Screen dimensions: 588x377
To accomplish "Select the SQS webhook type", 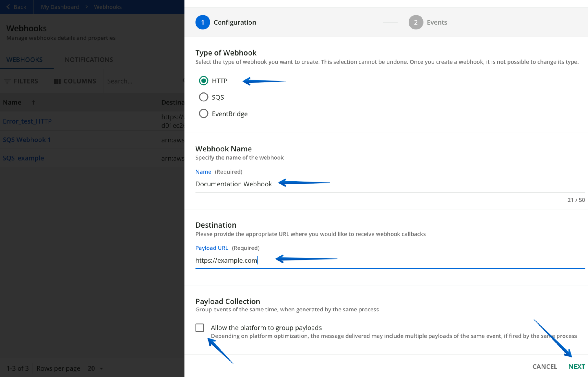I will (204, 97).
